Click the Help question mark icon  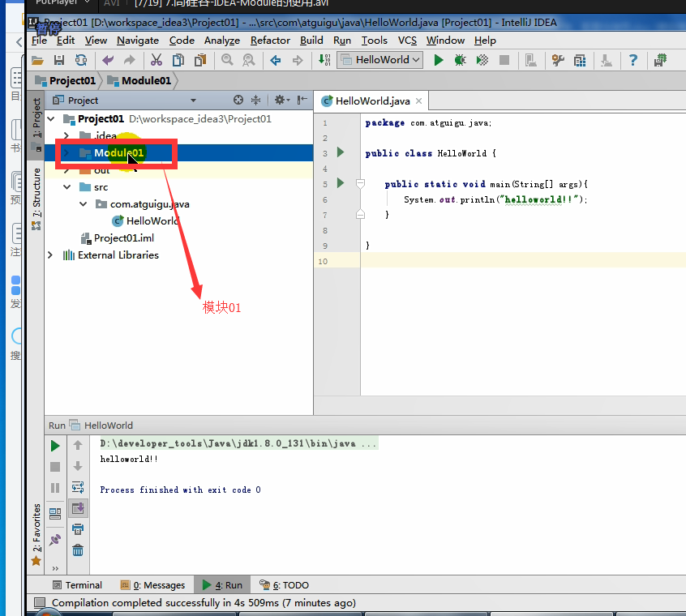[632, 60]
